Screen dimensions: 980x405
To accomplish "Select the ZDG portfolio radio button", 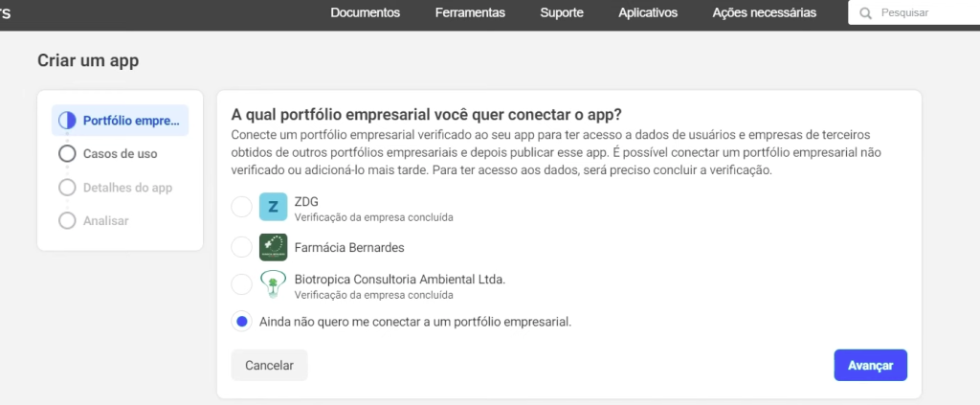I will pyautogui.click(x=241, y=207).
